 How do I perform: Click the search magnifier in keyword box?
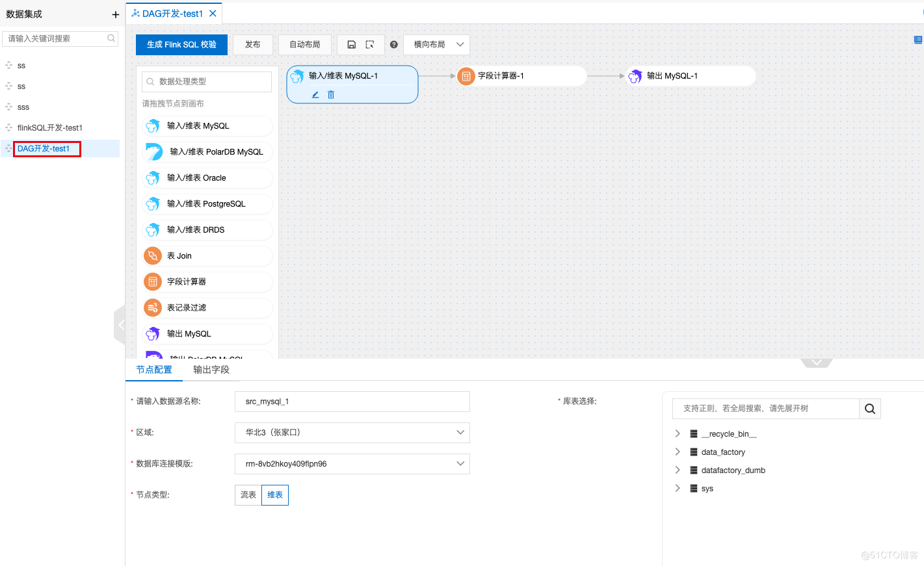pyautogui.click(x=111, y=38)
